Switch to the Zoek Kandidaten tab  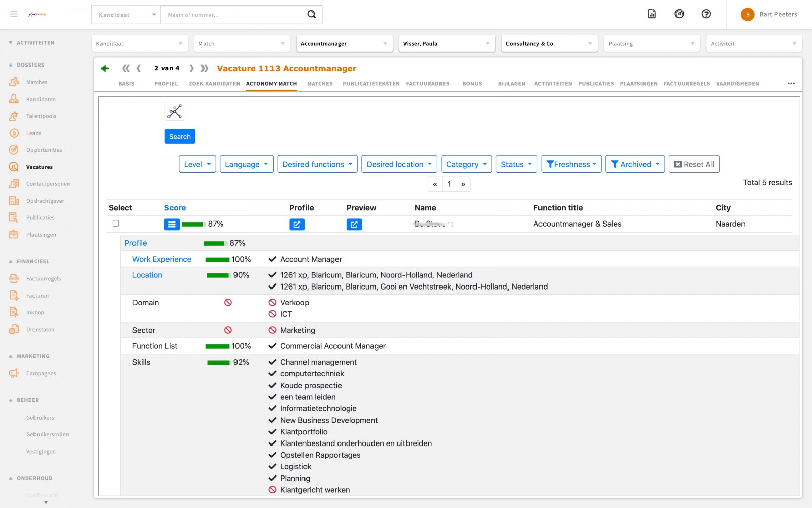click(x=214, y=84)
